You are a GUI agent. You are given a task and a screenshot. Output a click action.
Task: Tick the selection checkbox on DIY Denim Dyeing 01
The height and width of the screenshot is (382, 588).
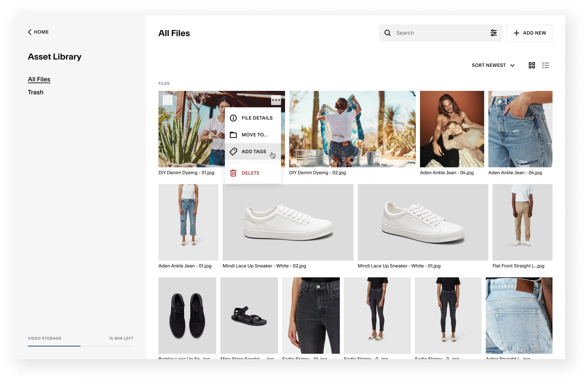pos(167,100)
